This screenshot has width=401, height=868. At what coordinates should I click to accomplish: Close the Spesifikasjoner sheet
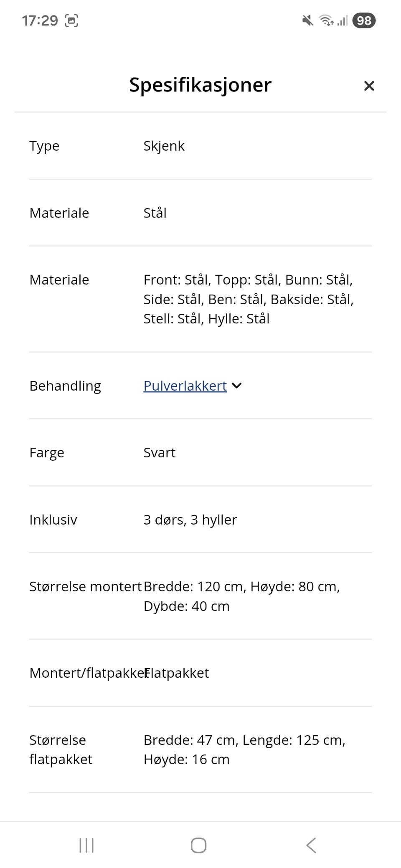(369, 86)
